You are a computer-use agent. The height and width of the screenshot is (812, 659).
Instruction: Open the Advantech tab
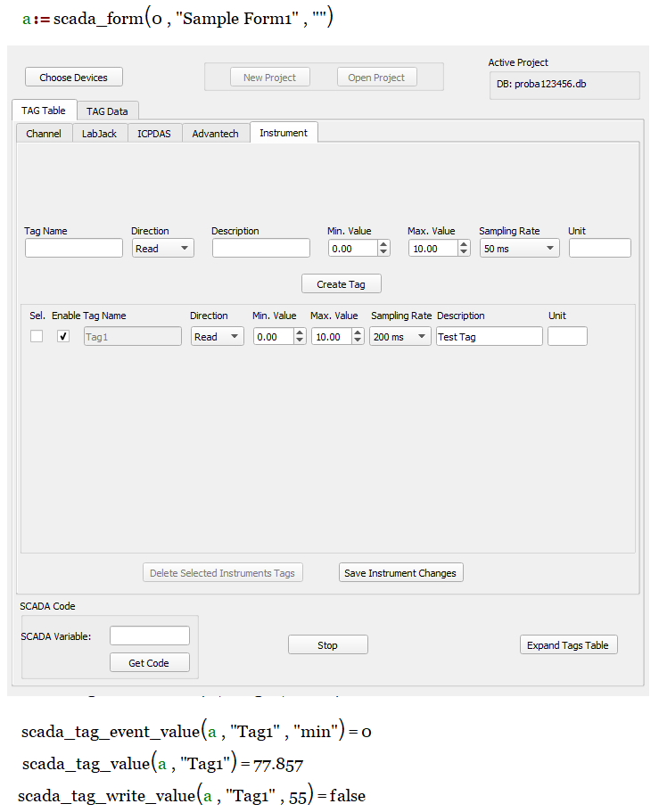215,133
